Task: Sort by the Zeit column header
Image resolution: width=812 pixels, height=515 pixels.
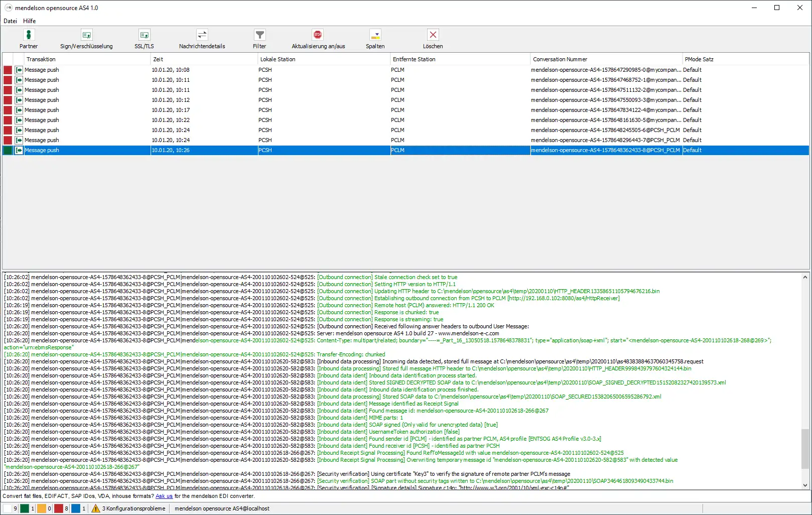Action: click(x=204, y=59)
